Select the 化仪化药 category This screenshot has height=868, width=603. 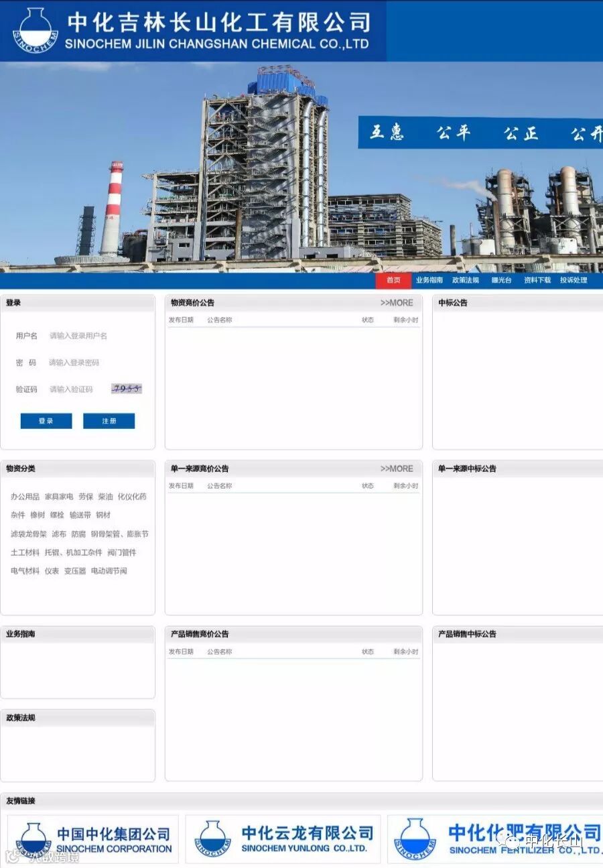click(x=132, y=497)
